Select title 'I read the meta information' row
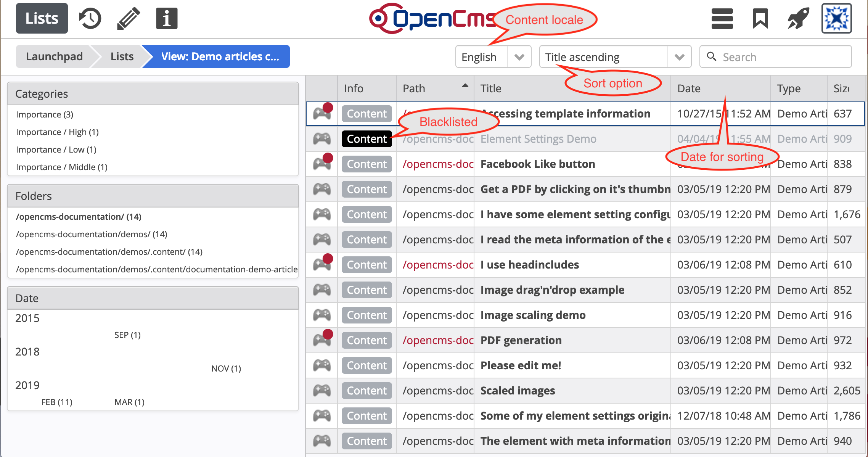Screen dimensions: 868x457 pos(575,240)
